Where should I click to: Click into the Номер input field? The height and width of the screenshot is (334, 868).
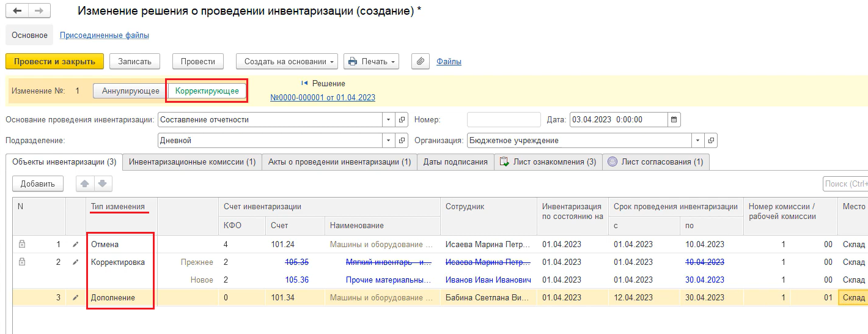(504, 120)
